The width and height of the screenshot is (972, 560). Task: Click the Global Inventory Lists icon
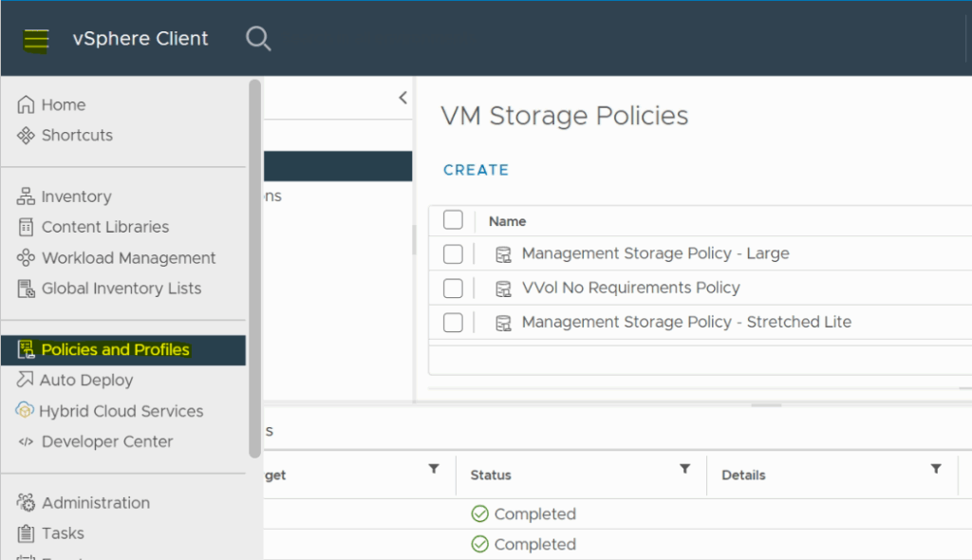click(x=26, y=289)
